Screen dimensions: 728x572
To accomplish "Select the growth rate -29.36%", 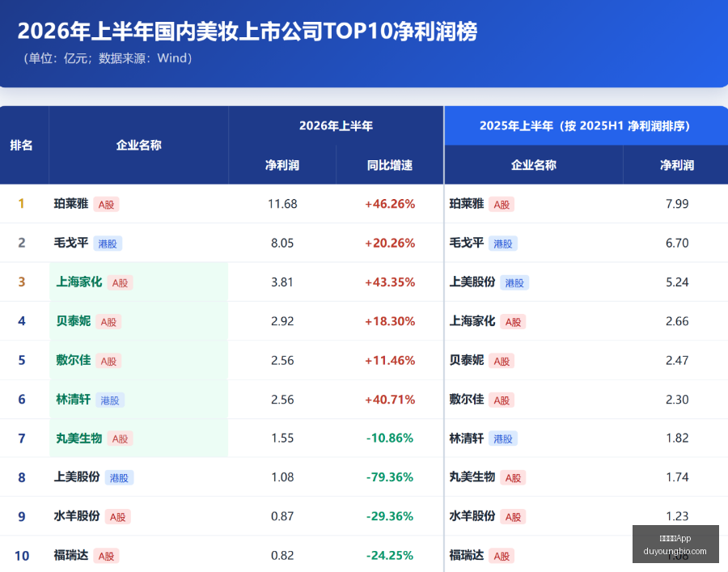I will coord(390,516).
